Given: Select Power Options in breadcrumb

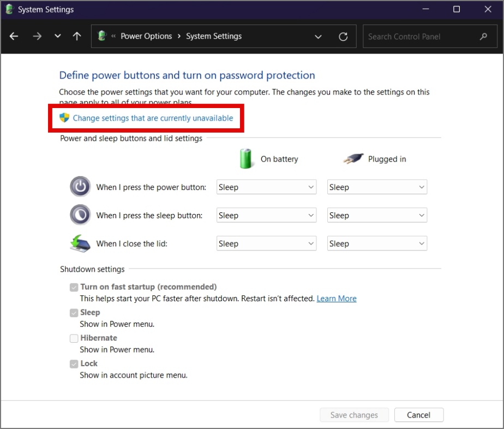Looking at the screenshot, I should [146, 37].
